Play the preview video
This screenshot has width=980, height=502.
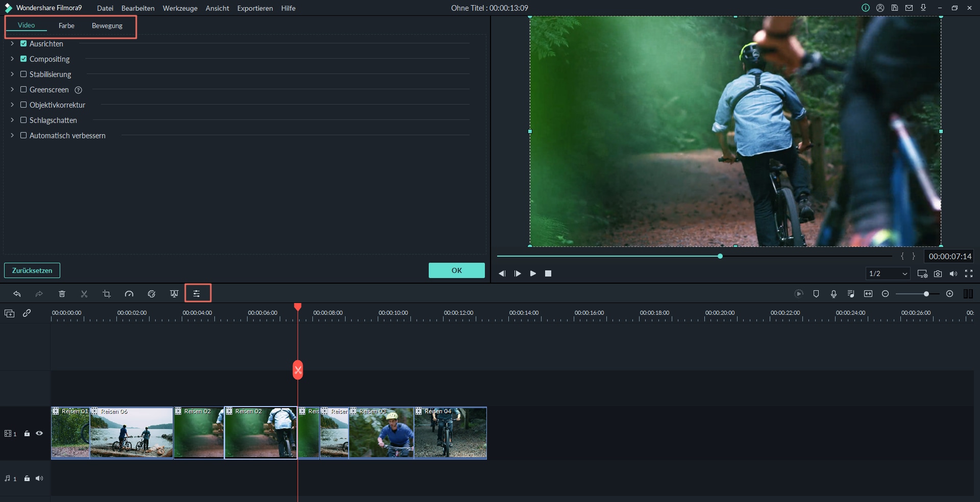[x=533, y=274]
